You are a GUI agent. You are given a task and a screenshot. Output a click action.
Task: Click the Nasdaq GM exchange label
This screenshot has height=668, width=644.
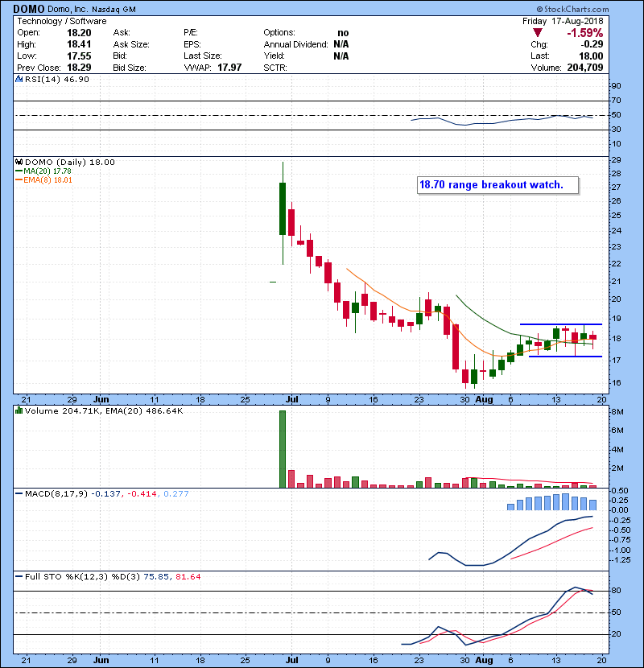[114, 10]
